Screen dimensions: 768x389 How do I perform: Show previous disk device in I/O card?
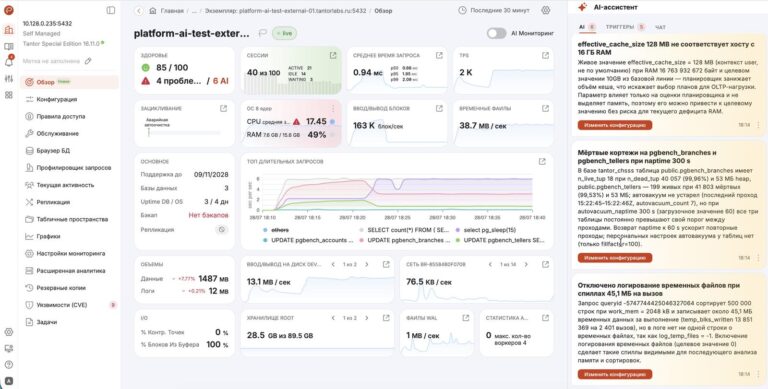333,265
